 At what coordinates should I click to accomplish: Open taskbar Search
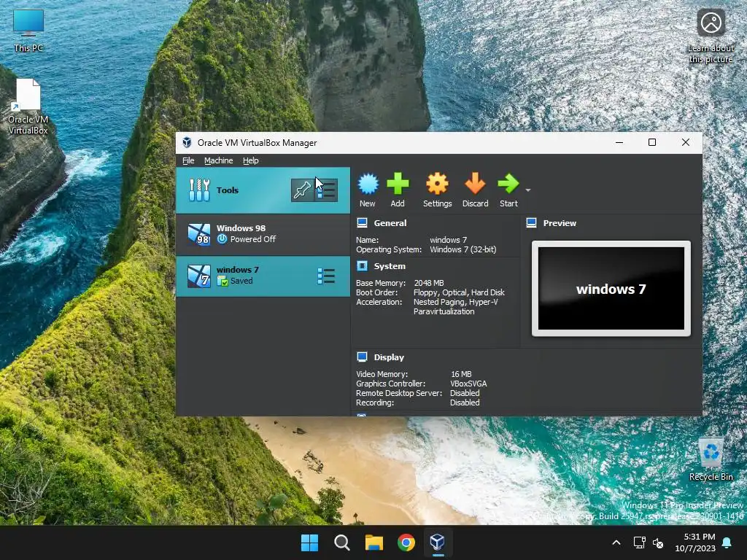(x=342, y=542)
